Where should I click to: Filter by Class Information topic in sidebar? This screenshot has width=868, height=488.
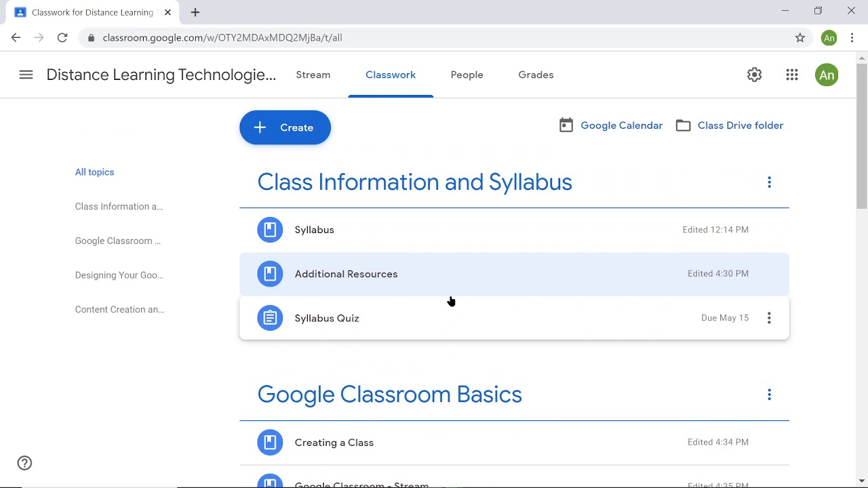pos(119,207)
